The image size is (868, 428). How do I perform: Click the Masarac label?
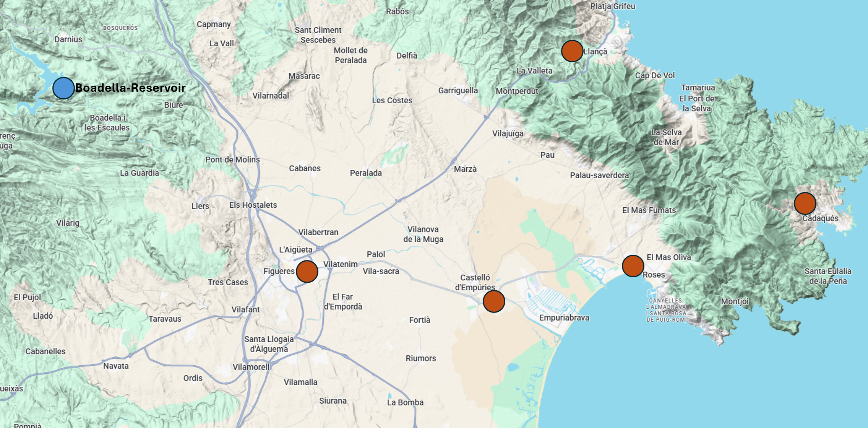pyautogui.click(x=304, y=76)
